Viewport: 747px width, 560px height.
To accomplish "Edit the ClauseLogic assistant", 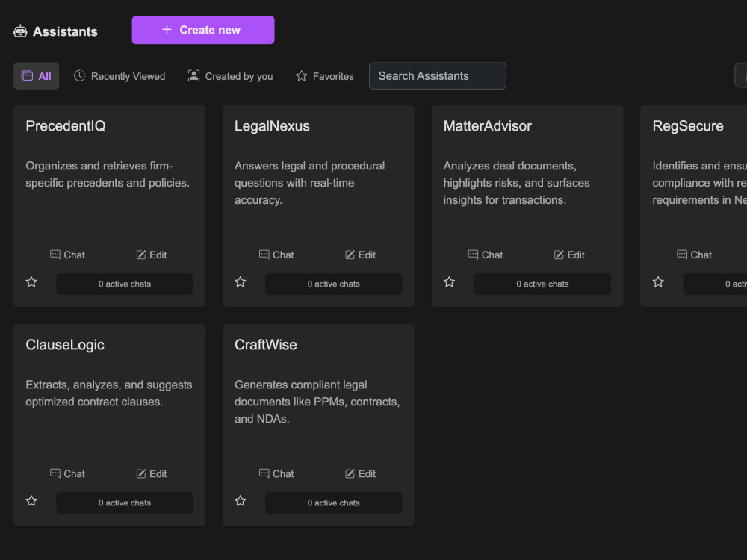I will pos(152,474).
